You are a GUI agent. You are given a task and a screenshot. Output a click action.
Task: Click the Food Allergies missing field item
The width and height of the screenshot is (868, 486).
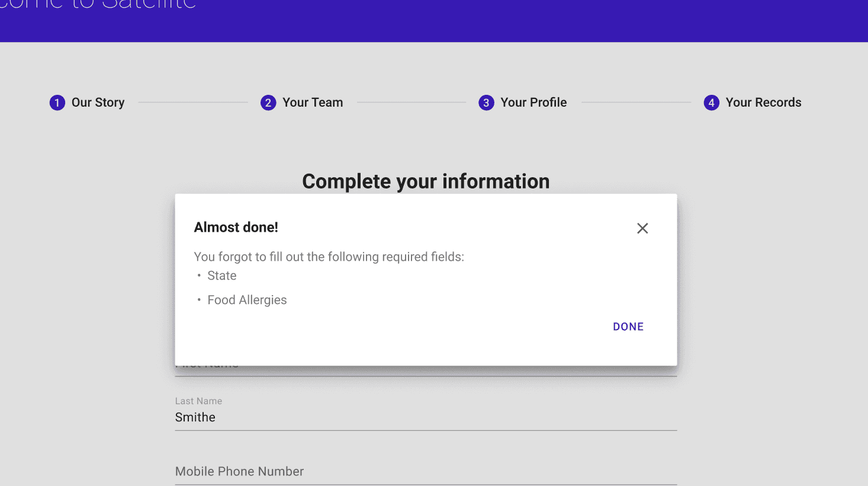(x=247, y=300)
